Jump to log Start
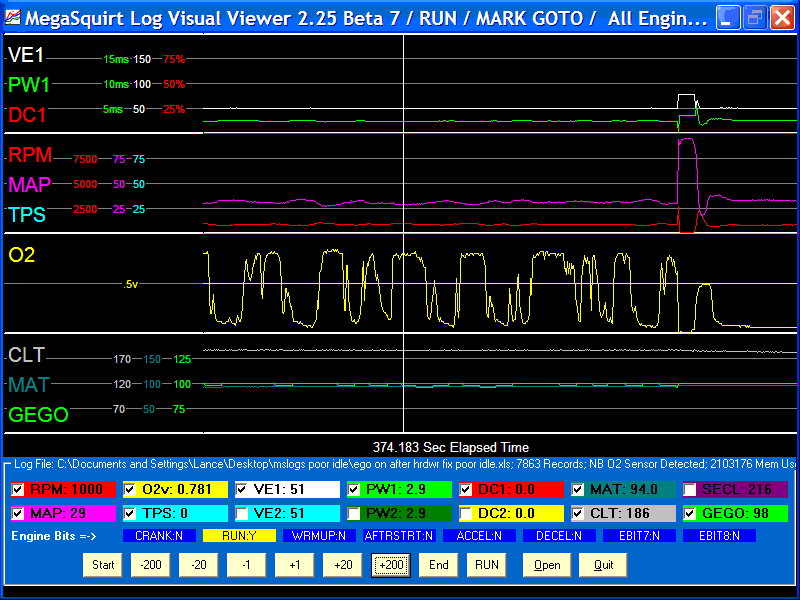 tap(103, 565)
